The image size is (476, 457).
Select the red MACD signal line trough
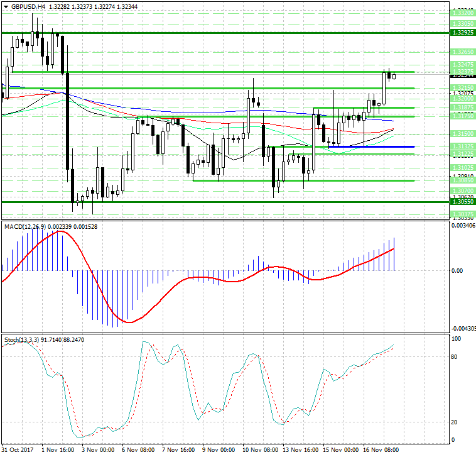point(129,322)
